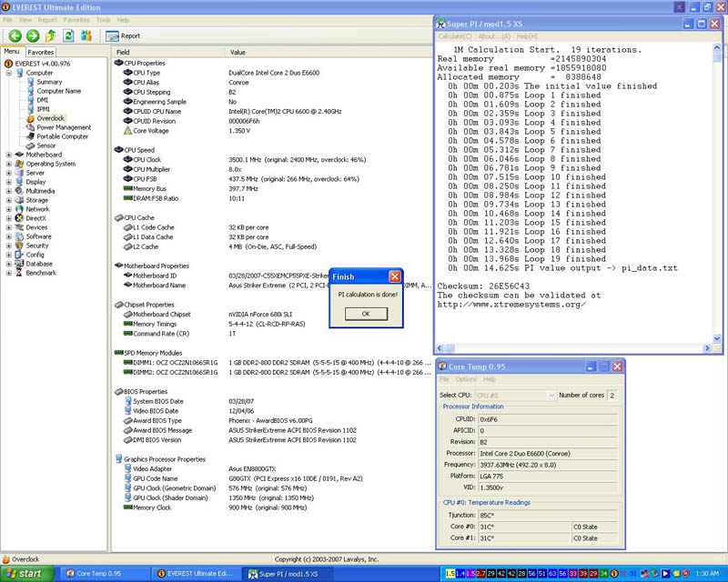Go back with the green left arrow
This screenshot has height=582, width=728.
(x=15, y=35)
